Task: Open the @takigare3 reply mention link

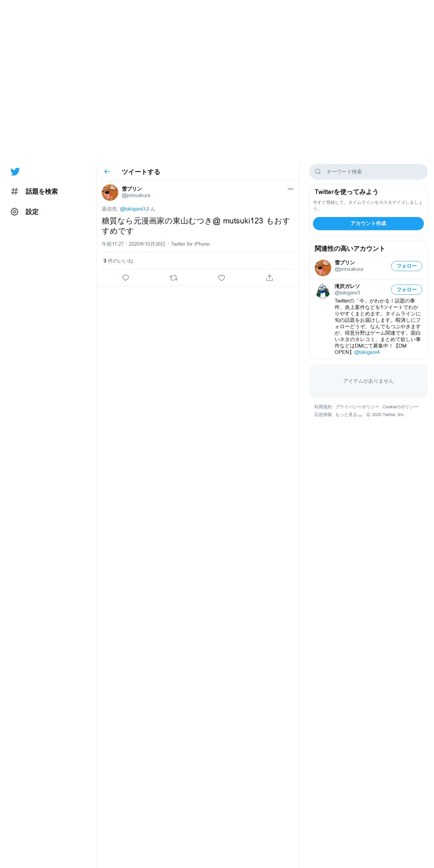Action: coord(132,209)
